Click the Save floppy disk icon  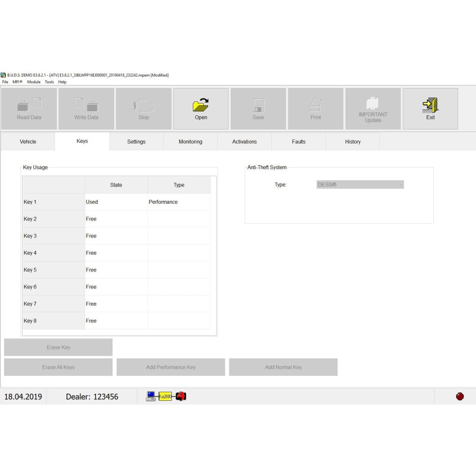point(258,105)
